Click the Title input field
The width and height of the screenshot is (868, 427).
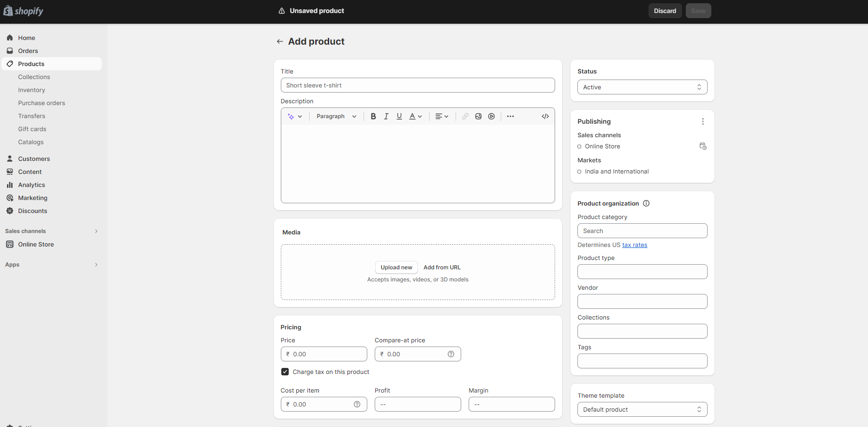417,85
